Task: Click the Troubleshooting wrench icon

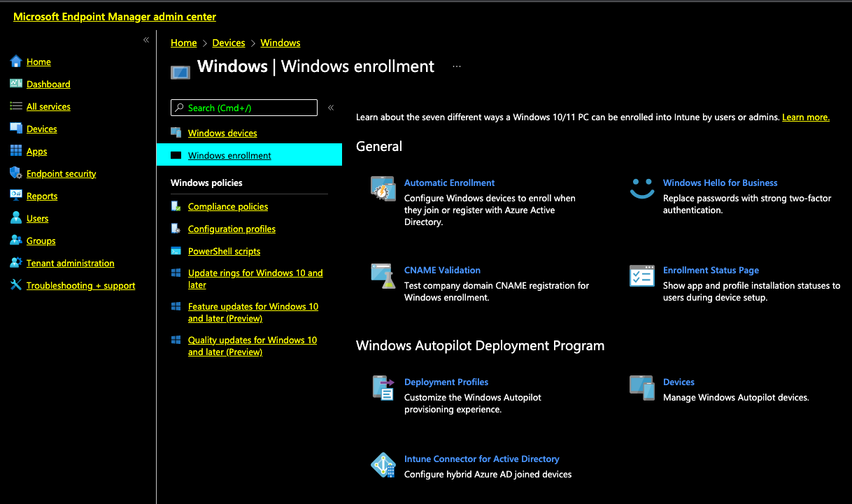Action: click(16, 285)
